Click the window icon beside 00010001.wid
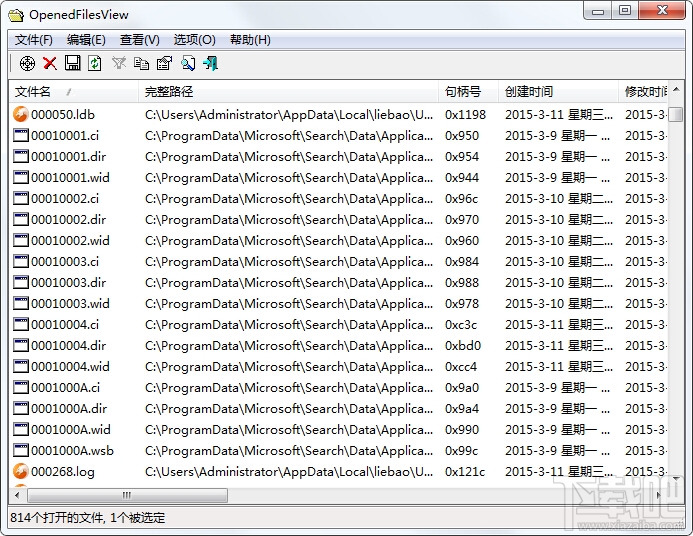This screenshot has height=536, width=693. point(20,177)
